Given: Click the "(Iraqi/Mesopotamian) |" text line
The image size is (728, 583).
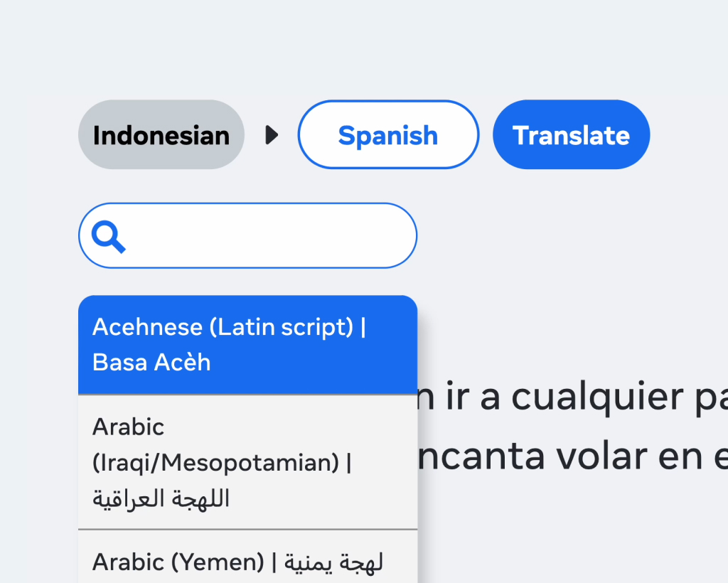Looking at the screenshot, I should 222,463.
